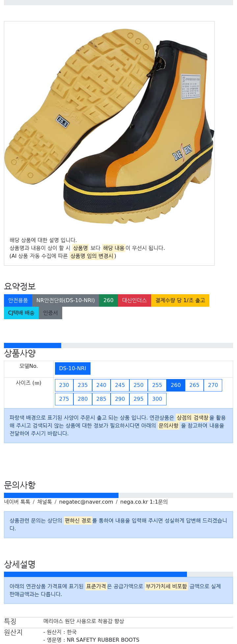This screenshot has height=644, width=237.
Task: Open the 대신인더스 brand tag
Action: click(134, 300)
